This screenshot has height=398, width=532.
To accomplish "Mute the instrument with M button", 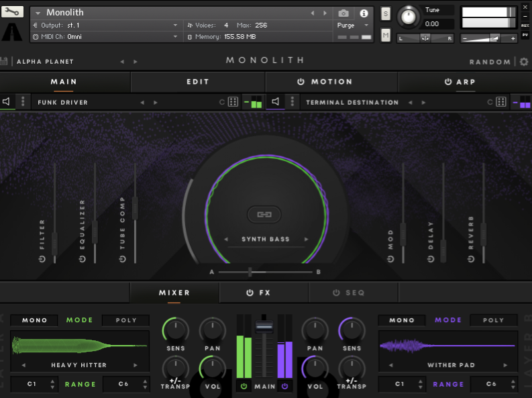I will 386,35.
